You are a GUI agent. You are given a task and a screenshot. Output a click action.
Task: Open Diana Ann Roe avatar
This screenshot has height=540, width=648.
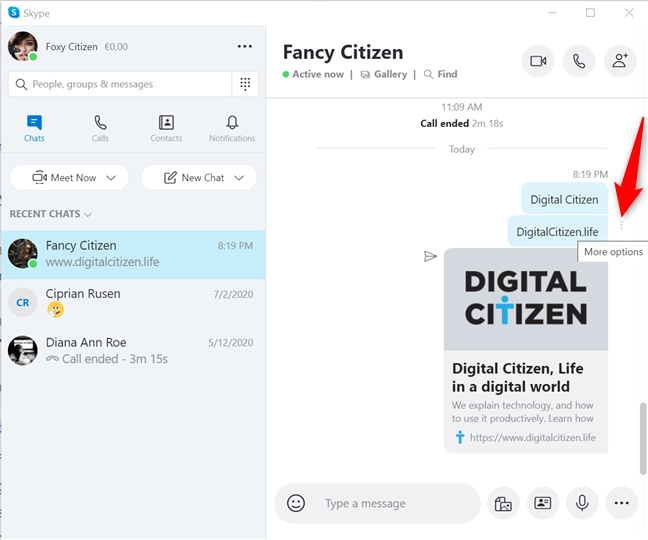(x=23, y=350)
